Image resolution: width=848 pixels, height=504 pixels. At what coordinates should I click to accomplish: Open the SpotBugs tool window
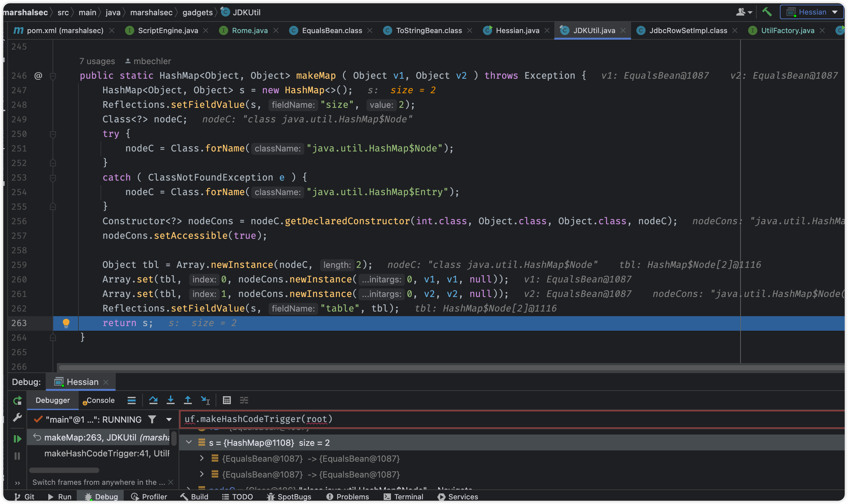pos(289,497)
